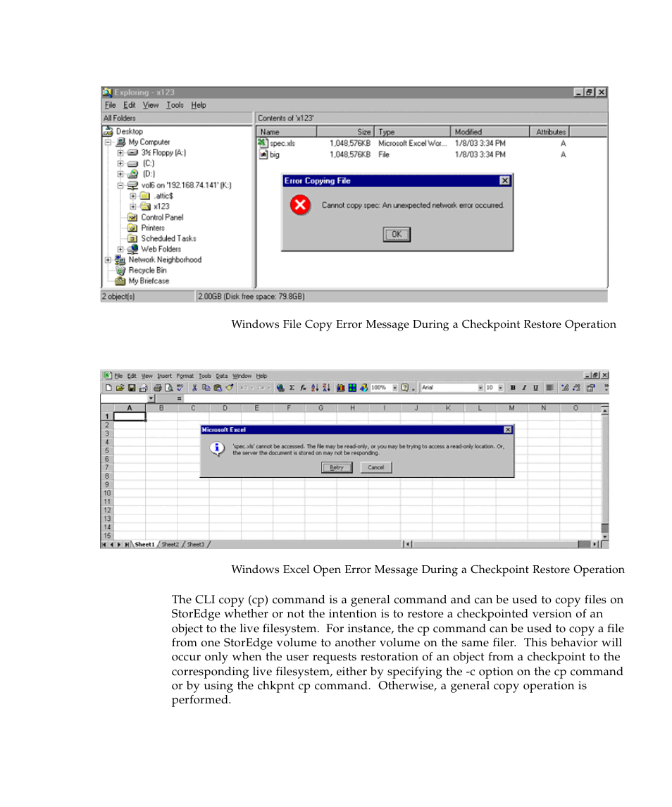Open the View menu in Explorer window
This screenshot has height=807, width=672.
click(x=151, y=105)
